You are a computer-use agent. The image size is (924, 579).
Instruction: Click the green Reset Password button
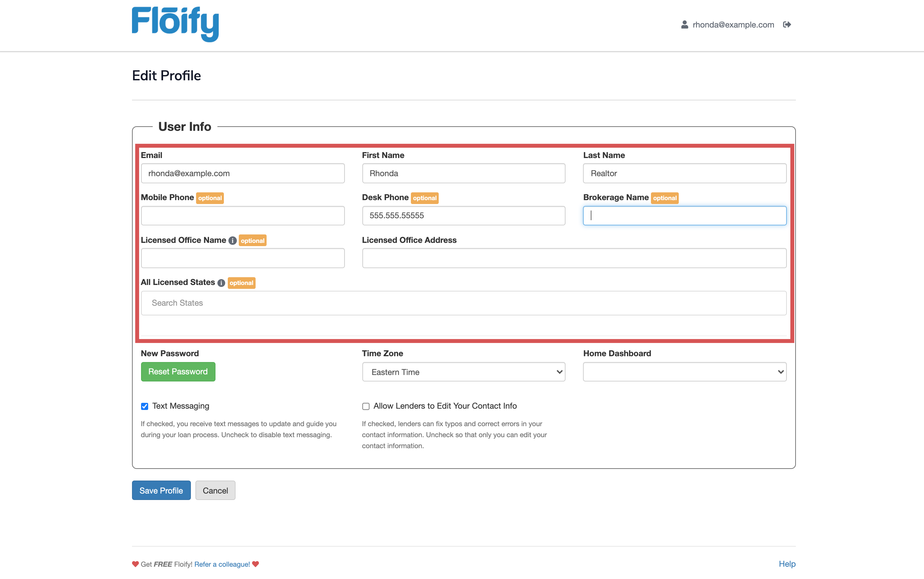pos(178,371)
